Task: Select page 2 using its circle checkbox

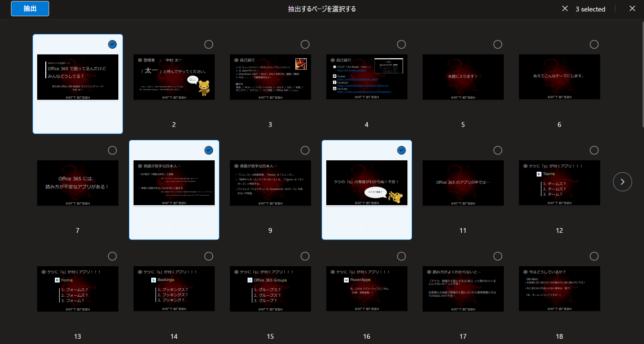Action: pyautogui.click(x=208, y=44)
